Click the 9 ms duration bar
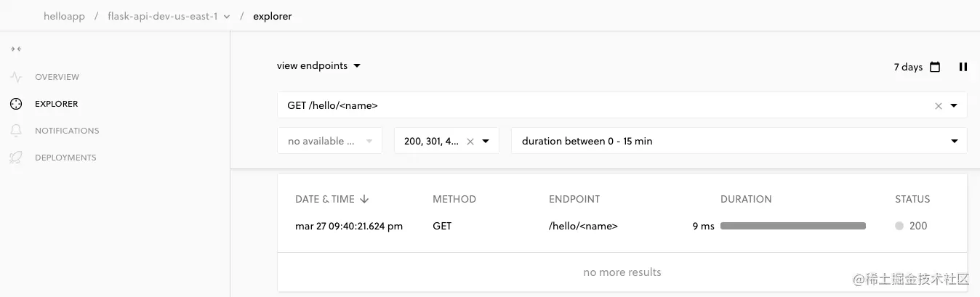Screen dimensions: 980x297 (792, 226)
